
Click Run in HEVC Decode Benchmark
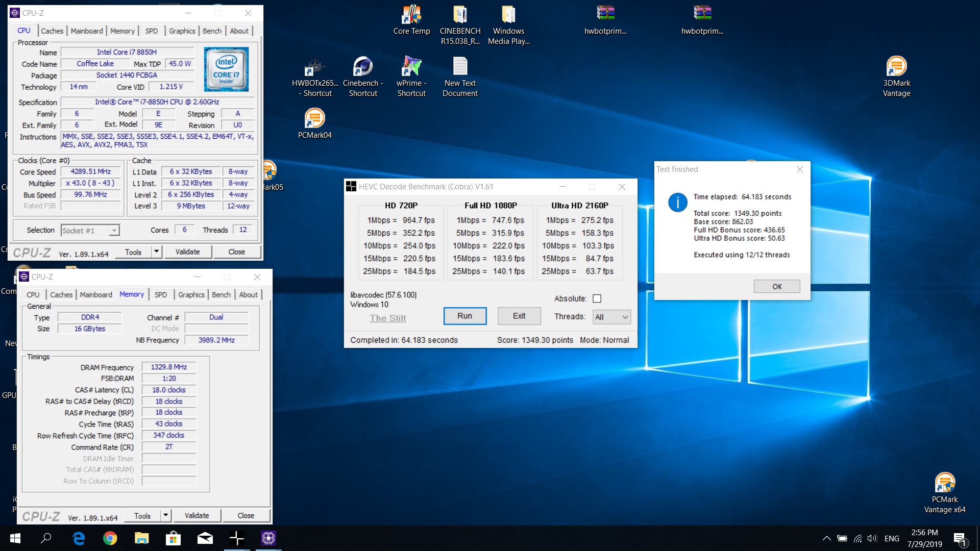464,316
